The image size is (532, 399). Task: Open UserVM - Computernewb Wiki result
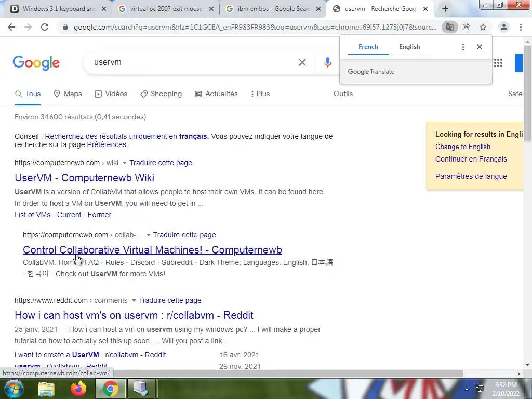(85, 178)
